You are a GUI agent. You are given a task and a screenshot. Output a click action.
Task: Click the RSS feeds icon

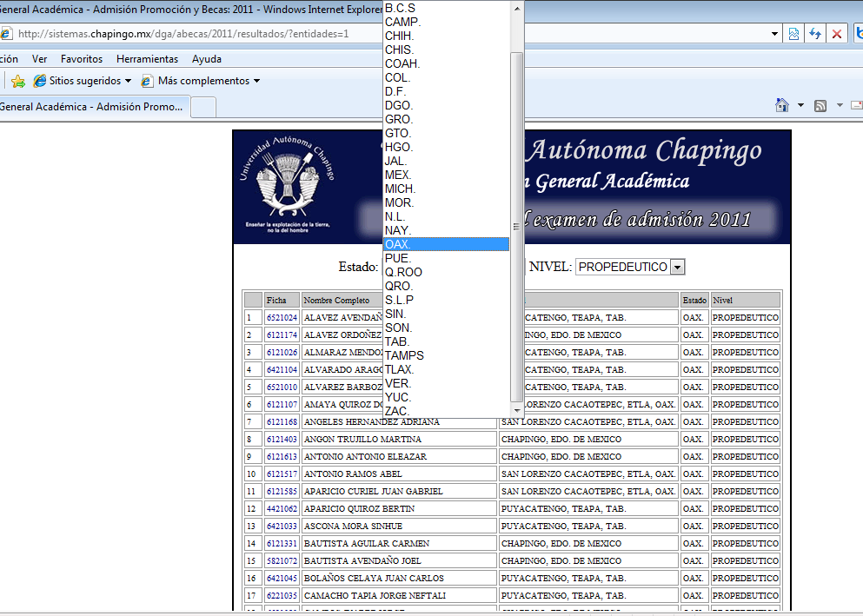point(820,106)
